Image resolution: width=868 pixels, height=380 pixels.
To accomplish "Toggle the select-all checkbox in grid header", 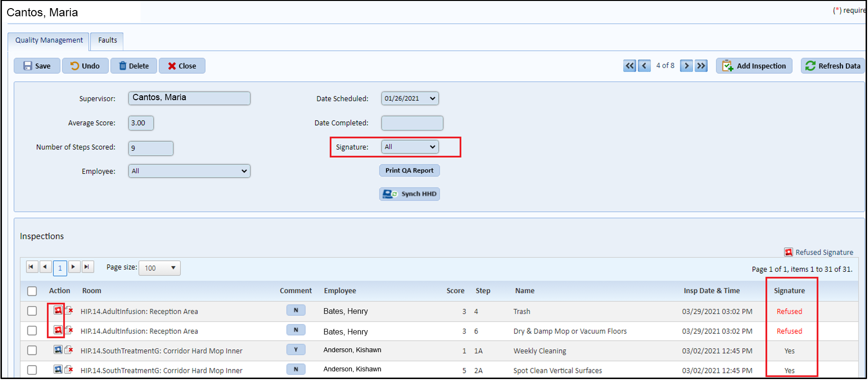I will 32,291.
